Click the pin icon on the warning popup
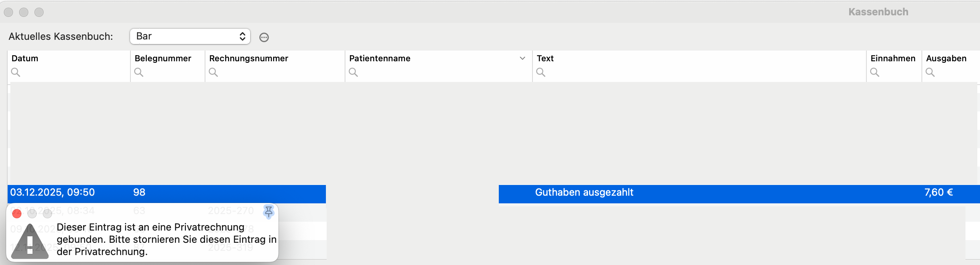980x265 pixels. click(269, 212)
